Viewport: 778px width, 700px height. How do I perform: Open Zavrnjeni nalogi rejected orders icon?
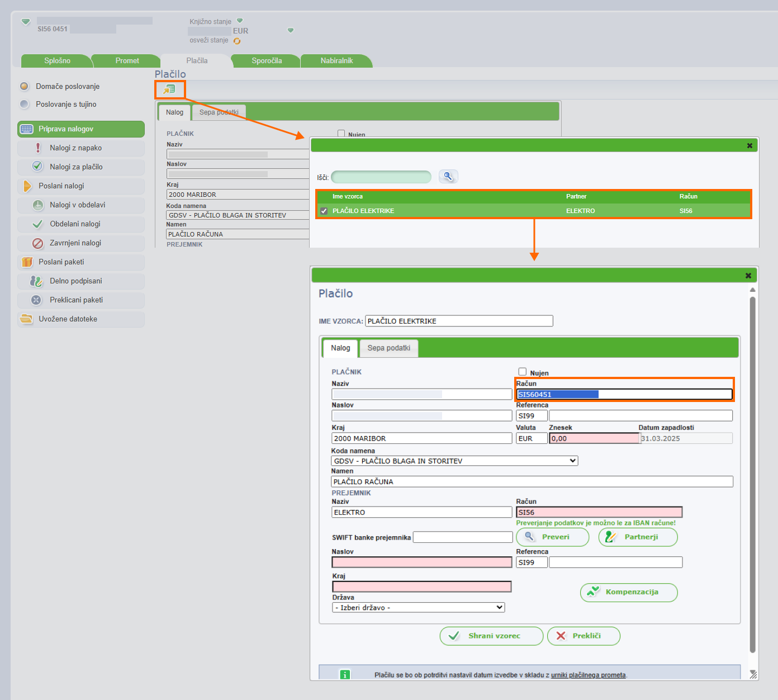pyautogui.click(x=38, y=243)
